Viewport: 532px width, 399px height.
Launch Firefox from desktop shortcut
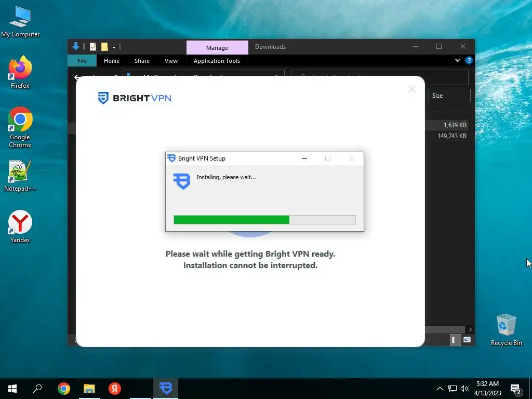[x=20, y=72]
